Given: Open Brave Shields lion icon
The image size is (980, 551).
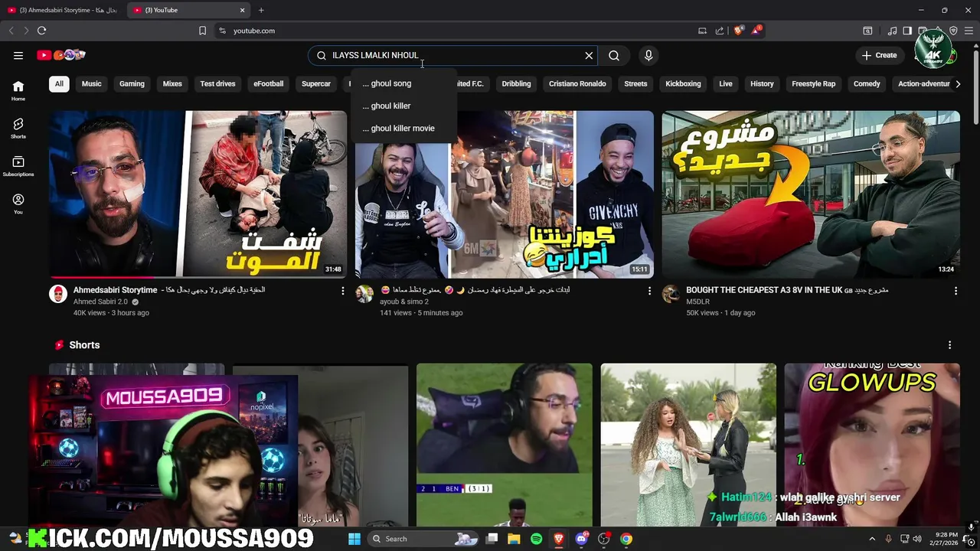Looking at the screenshot, I should click(738, 31).
